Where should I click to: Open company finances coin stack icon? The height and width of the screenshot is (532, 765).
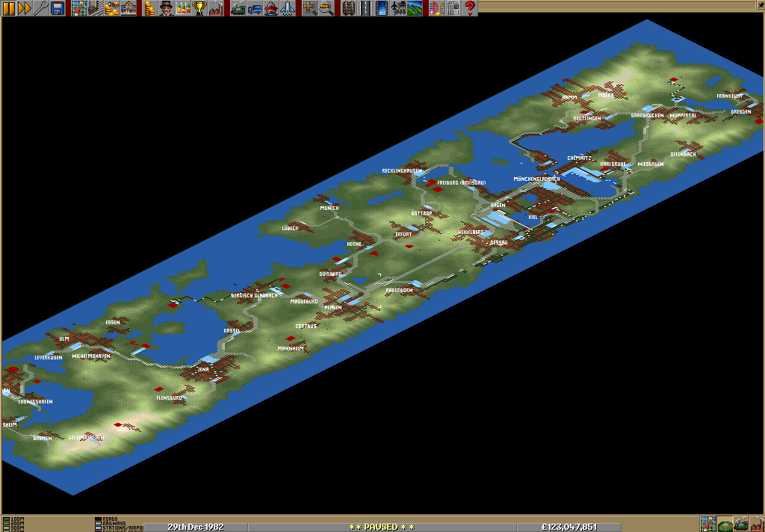(149, 7)
